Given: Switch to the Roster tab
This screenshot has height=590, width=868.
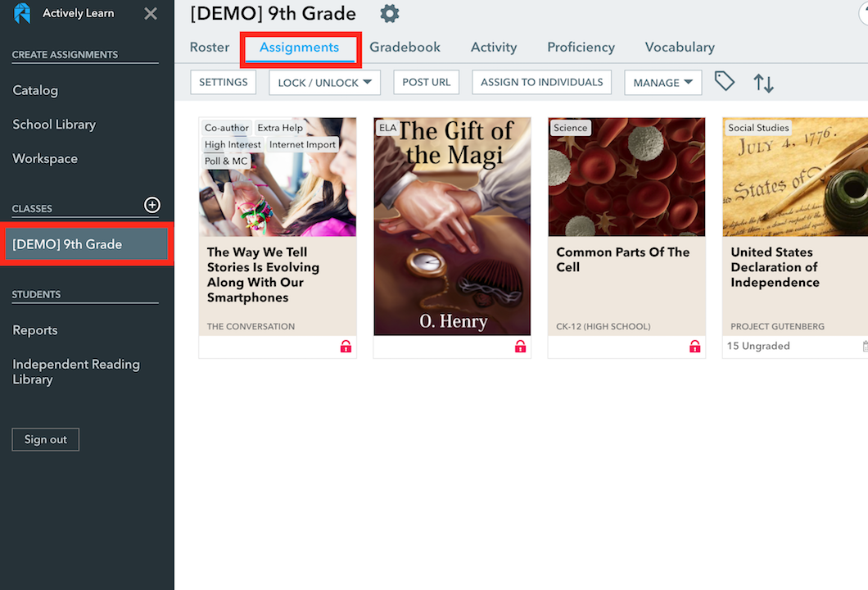Looking at the screenshot, I should [x=210, y=47].
